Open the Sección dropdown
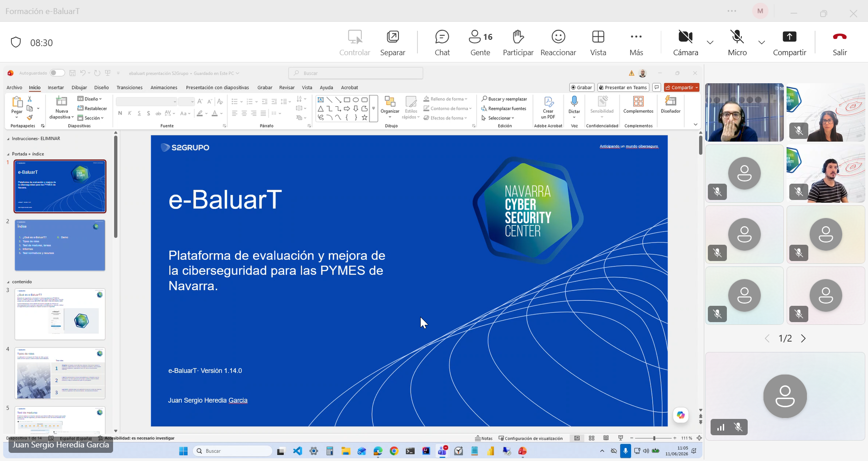 point(90,118)
